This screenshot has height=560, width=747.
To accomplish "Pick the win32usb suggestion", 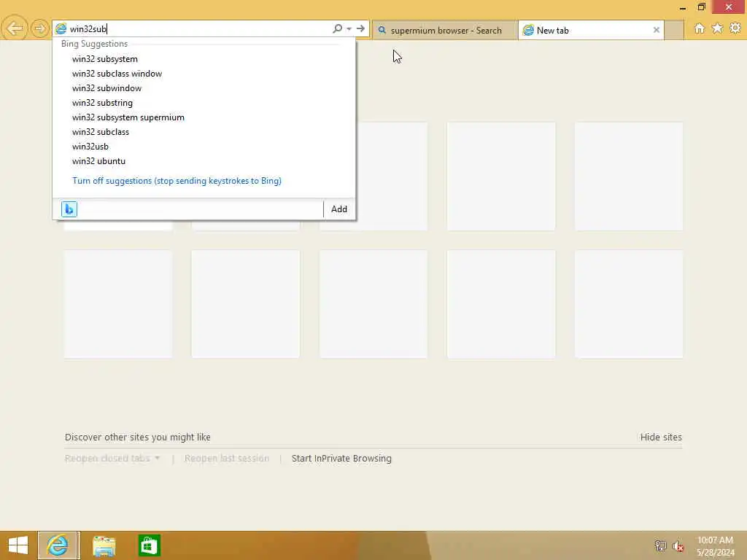I will [90, 147].
